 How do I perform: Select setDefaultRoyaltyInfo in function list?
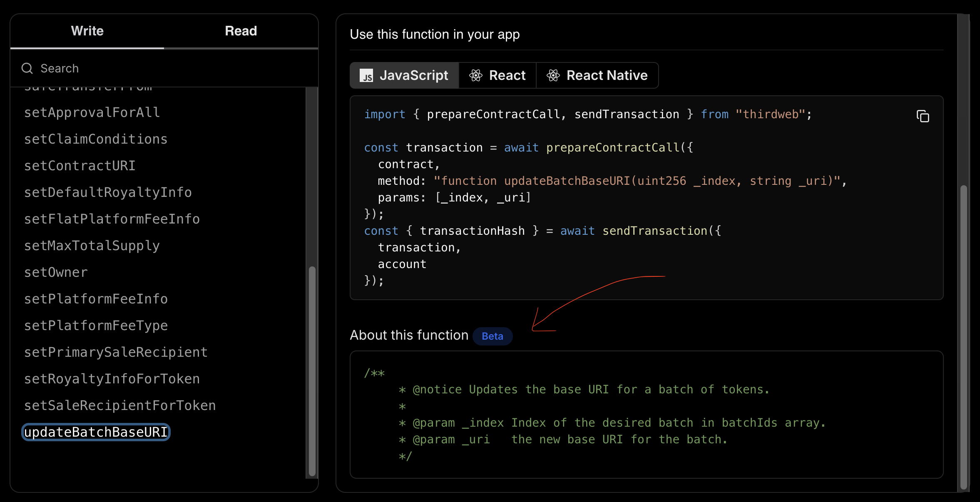pyautogui.click(x=108, y=192)
